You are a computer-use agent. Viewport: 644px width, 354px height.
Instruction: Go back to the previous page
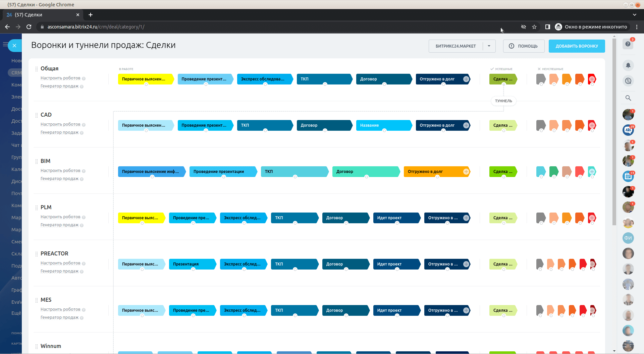7,27
